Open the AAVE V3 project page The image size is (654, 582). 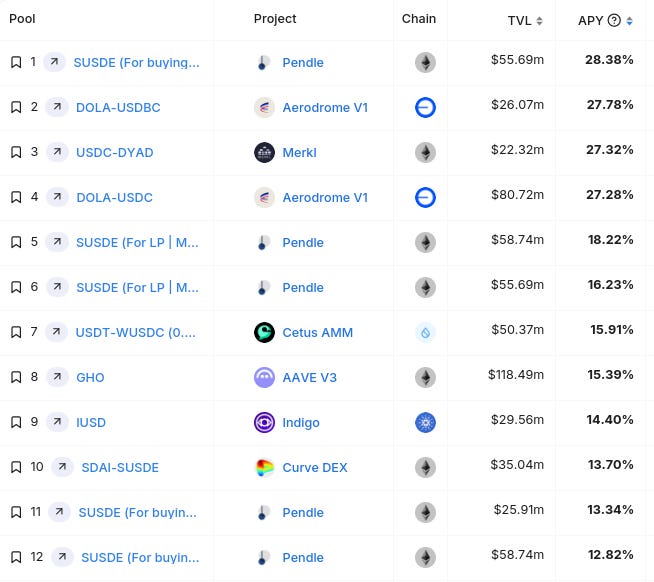(x=309, y=378)
